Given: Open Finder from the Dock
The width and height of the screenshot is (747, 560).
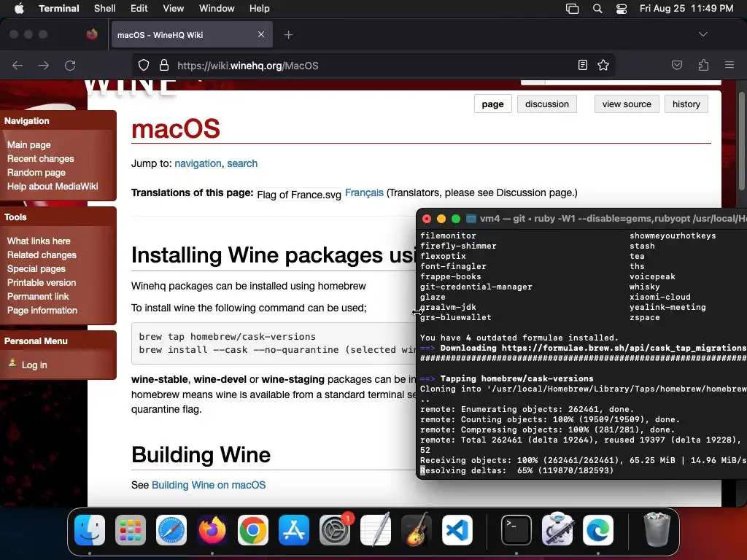Looking at the screenshot, I should pos(90,530).
